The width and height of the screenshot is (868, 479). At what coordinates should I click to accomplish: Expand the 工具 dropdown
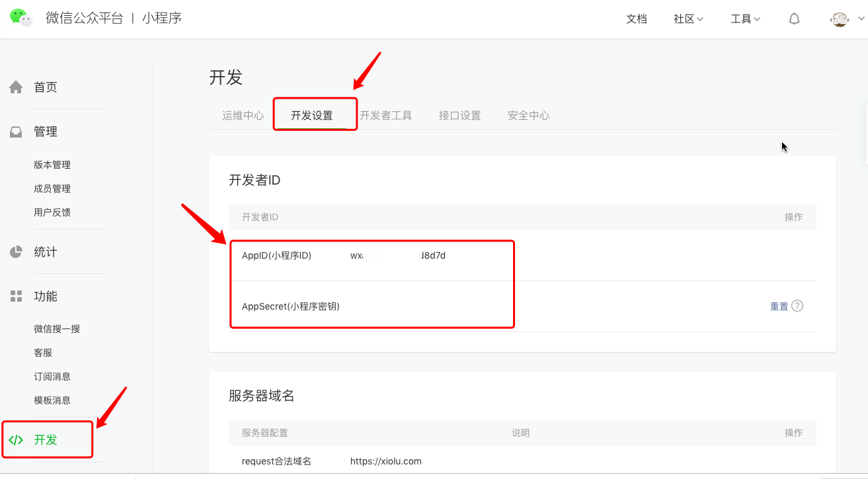[x=745, y=19]
